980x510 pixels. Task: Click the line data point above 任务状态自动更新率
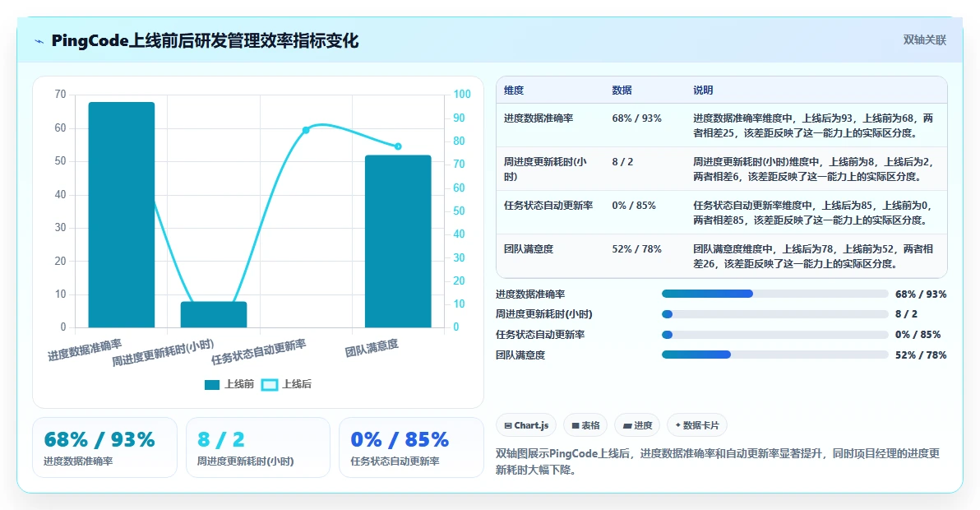(x=306, y=130)
